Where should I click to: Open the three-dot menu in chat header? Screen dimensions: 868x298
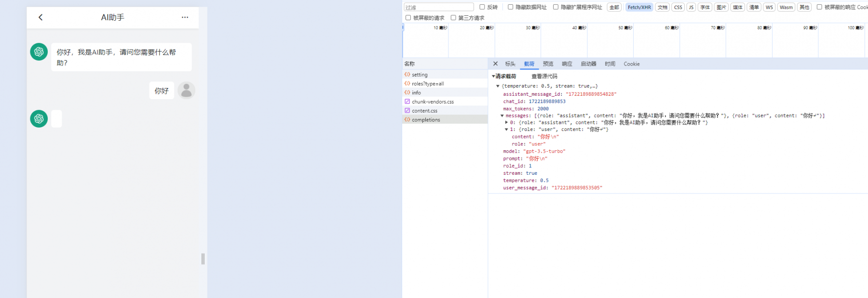(185, 17)
